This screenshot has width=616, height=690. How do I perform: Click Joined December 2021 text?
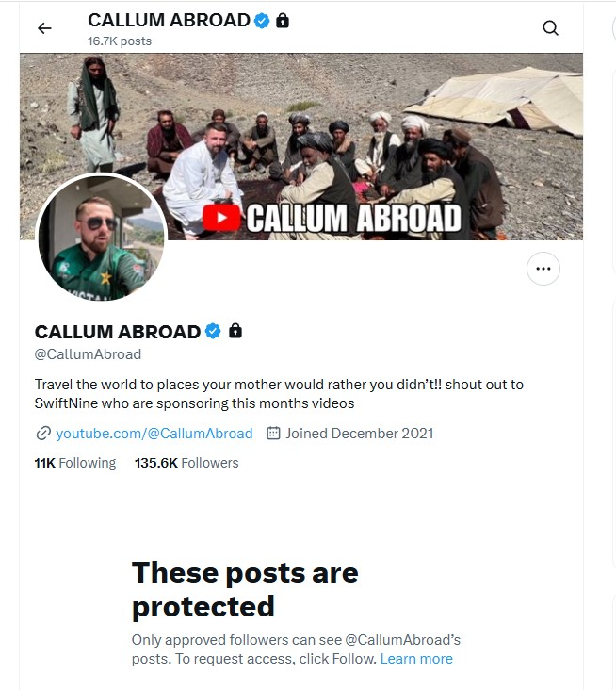(x=360, y=434)
